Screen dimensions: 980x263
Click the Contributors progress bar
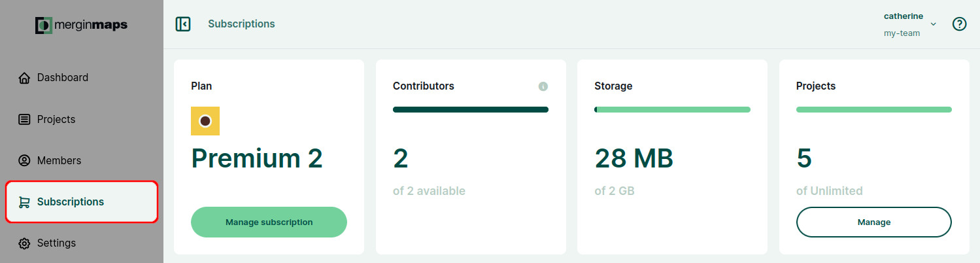pos(471,110)
